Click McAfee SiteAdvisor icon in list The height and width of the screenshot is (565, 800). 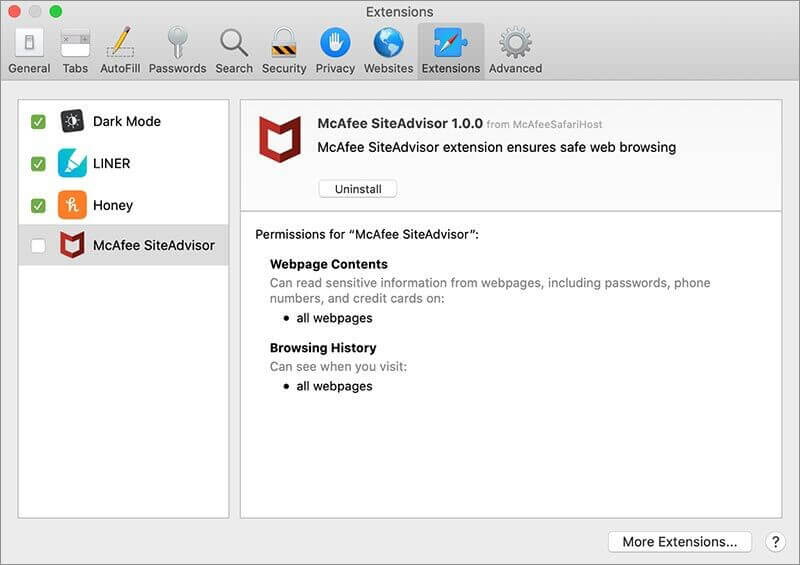click(72, 245)
